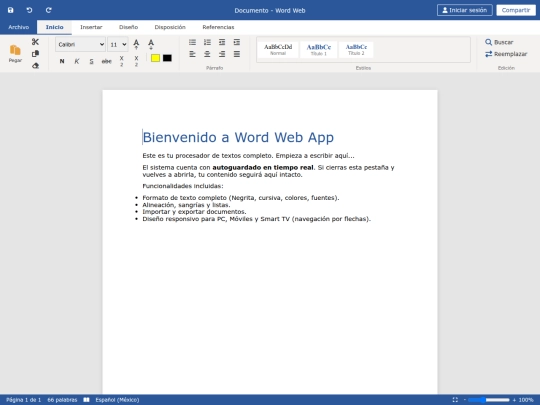The width and height of the screenshot is (540, 405).
Task: Insert a bulleted list
Action: point(193,42)
